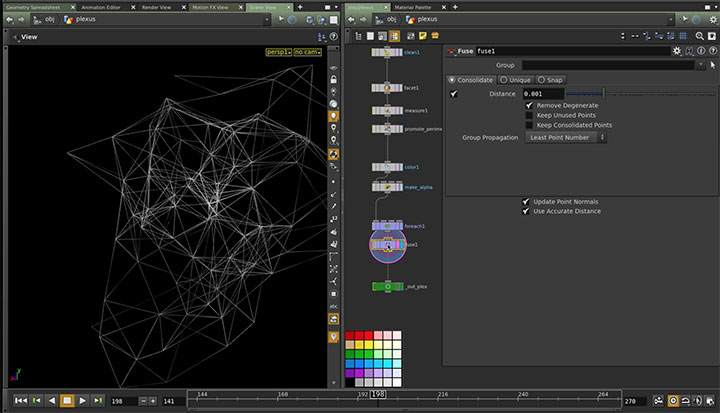The height and width of the screenshot is (413, 720).
Task: Toggle the viewport lock camera icon
Action: point(333,79)
